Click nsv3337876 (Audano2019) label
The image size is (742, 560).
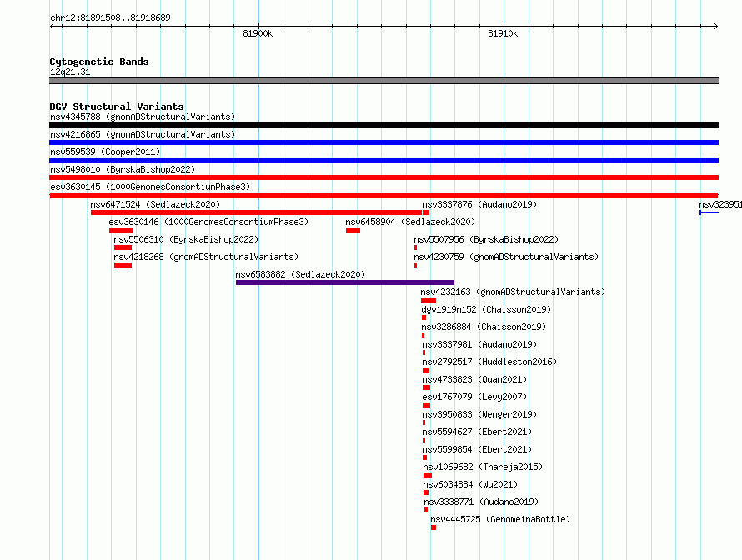[x=479, y=204]
